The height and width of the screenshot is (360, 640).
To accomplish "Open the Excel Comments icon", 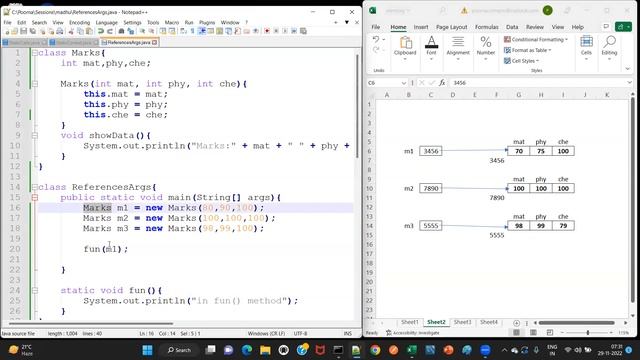I will click(606, 27).
